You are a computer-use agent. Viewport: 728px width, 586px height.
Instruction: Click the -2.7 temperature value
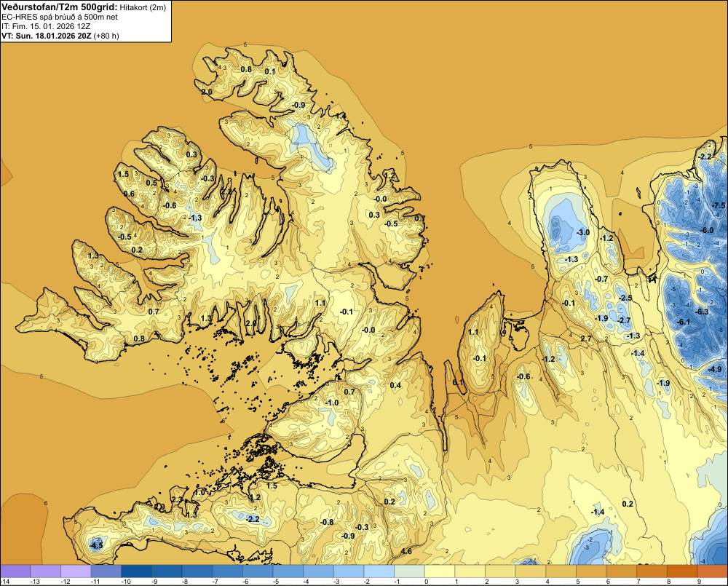(625, 320)
